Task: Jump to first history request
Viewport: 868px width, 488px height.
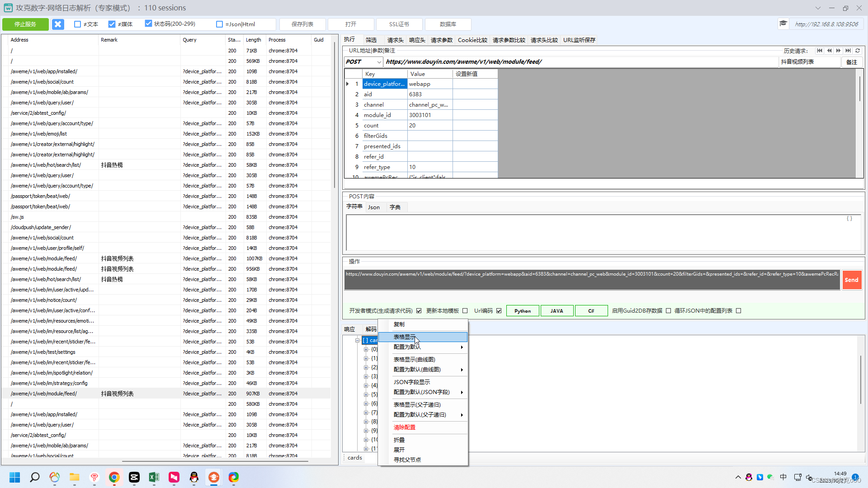Action: pos(820,51)
